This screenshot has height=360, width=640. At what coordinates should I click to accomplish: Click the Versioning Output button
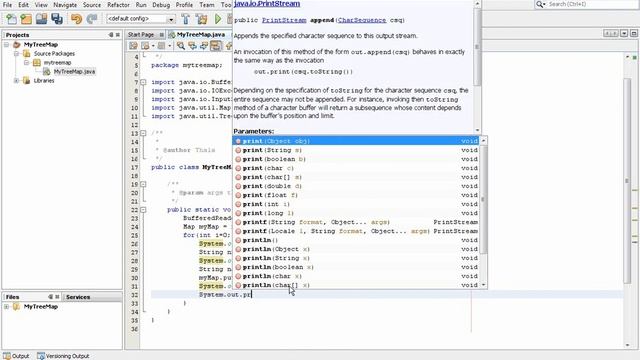[63, 356]
